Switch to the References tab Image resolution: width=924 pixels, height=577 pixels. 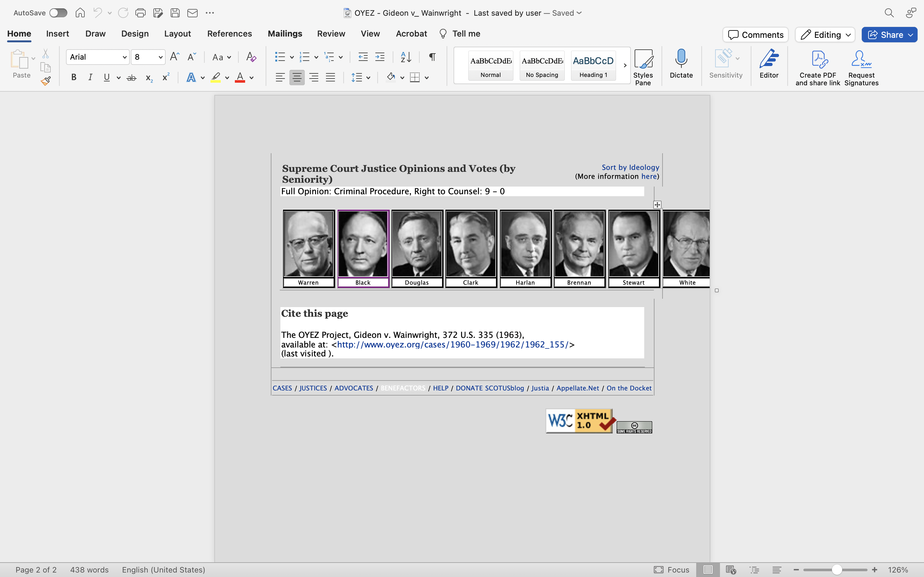coord(229,34)
